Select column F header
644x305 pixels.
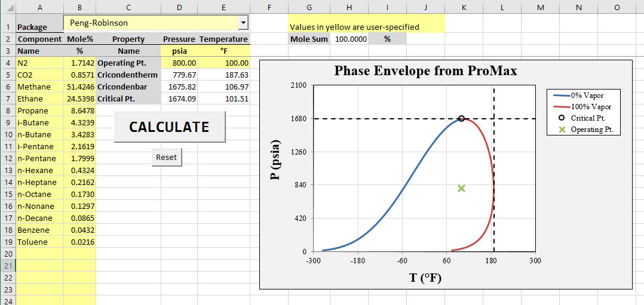pyautogui.click(x=269, y=7)
